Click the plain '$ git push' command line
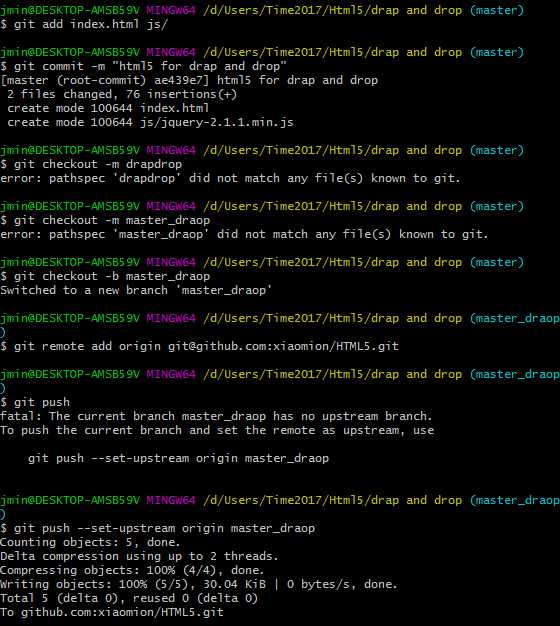Image resolution: width=560 pixels, height=626 pixels. [x=35, y=402]
